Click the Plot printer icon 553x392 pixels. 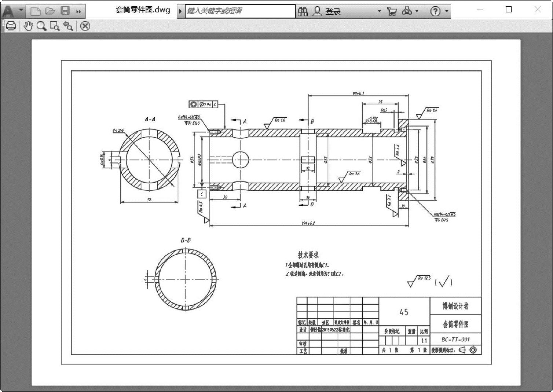pos(11,26)
